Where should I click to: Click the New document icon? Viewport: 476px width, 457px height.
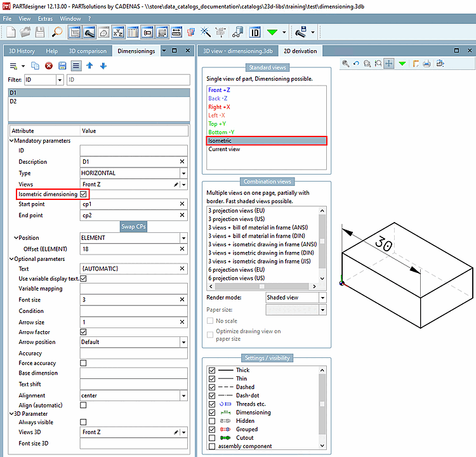click(x=11, y=32)
